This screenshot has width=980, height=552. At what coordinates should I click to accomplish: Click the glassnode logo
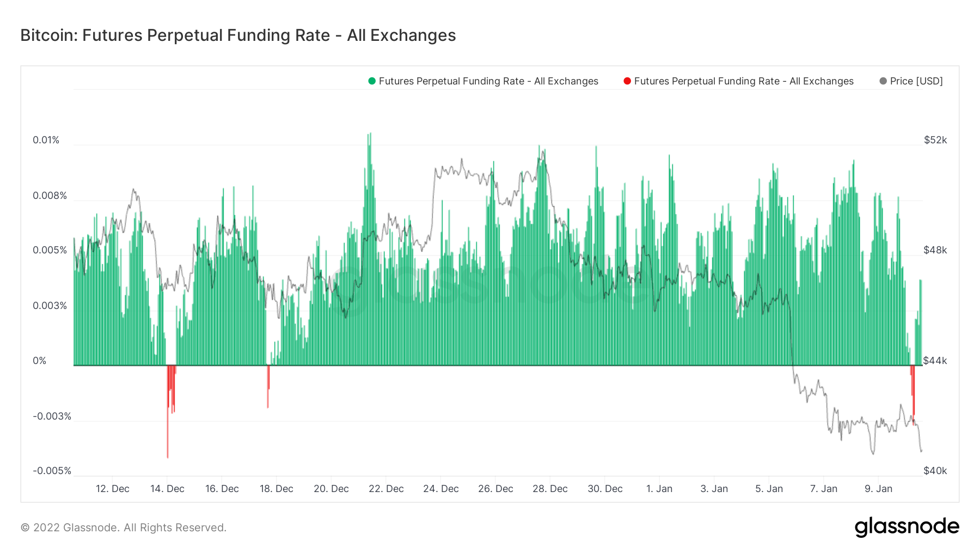point(906,527)
